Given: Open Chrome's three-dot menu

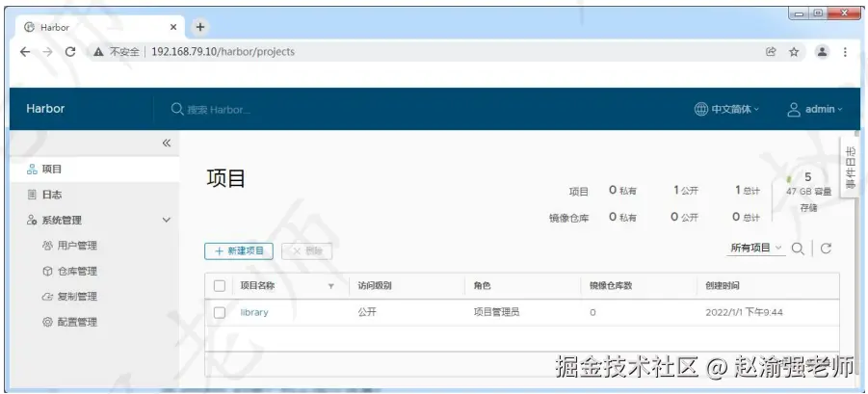Looking at the screenshot, I should [x=845, y=51].
